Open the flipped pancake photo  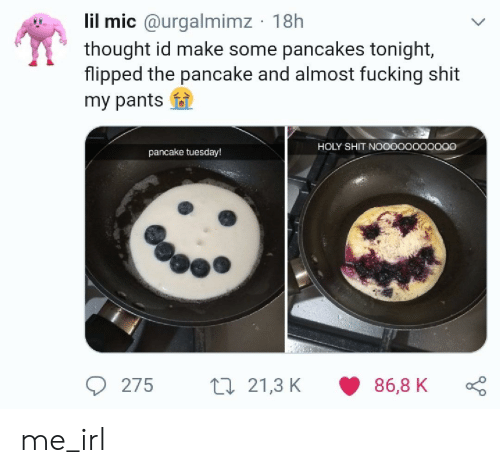387,239
